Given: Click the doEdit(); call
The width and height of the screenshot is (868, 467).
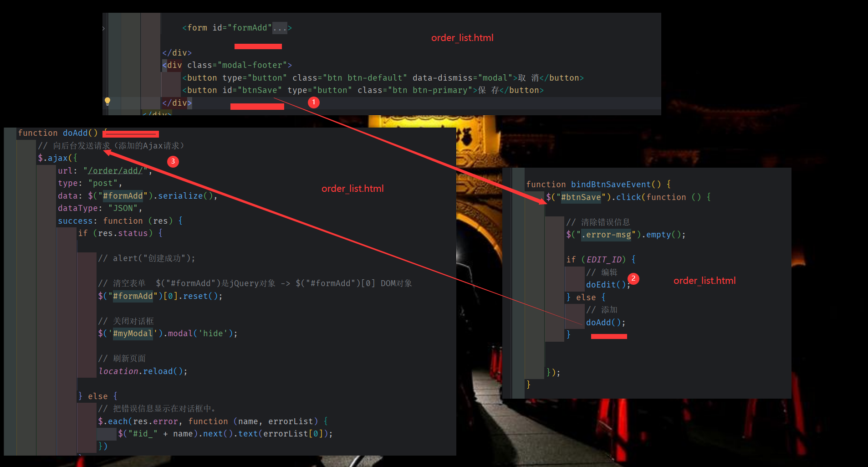Looking at the screenshot, I should 608,285.
